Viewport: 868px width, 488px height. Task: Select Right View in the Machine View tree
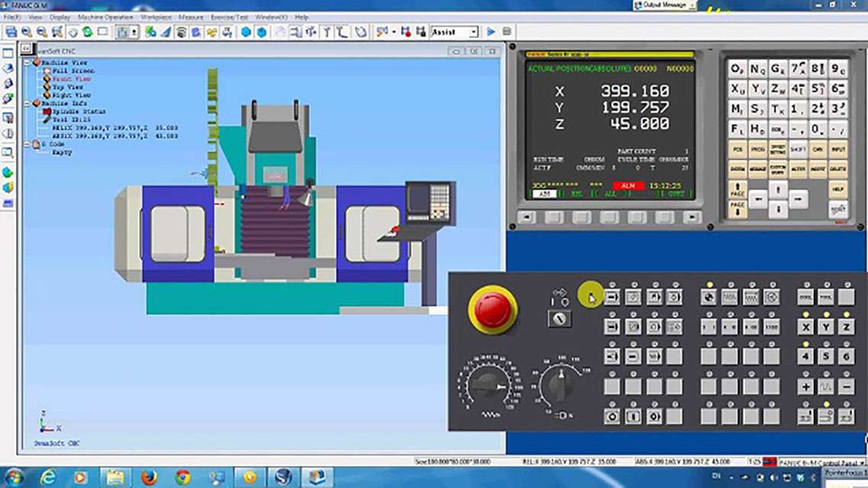(x=71, y=95)
